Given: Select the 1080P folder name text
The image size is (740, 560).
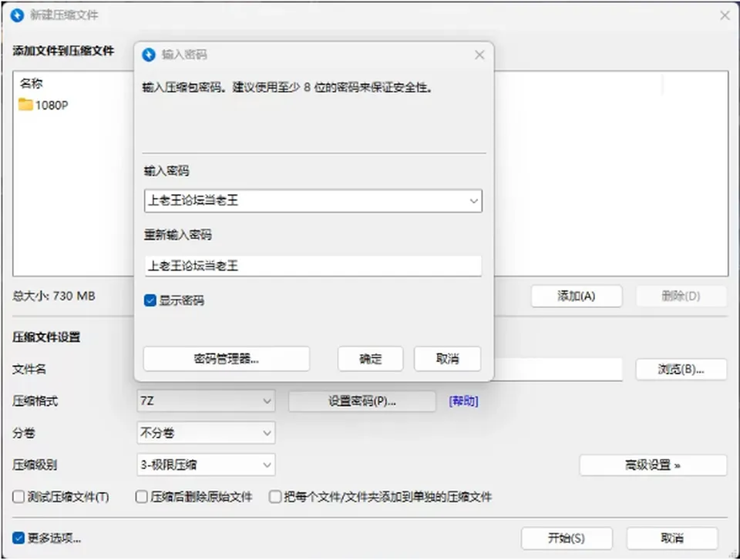Looking at the screenshot, I should coord(52,106).
